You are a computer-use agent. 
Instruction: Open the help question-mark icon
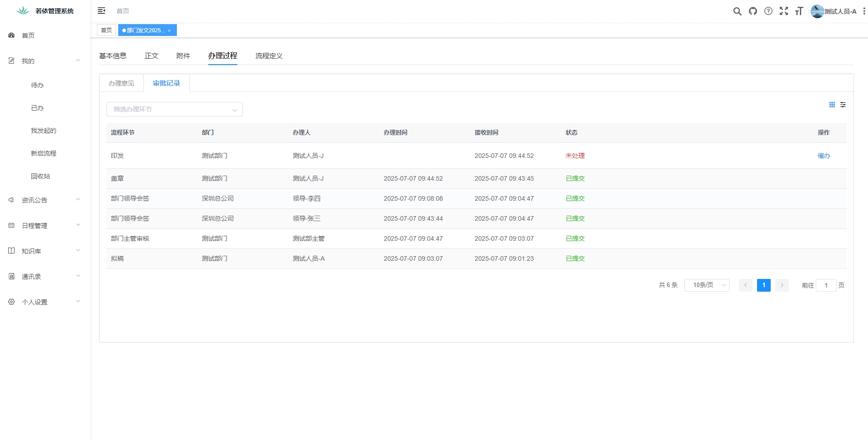click(768, 11)
